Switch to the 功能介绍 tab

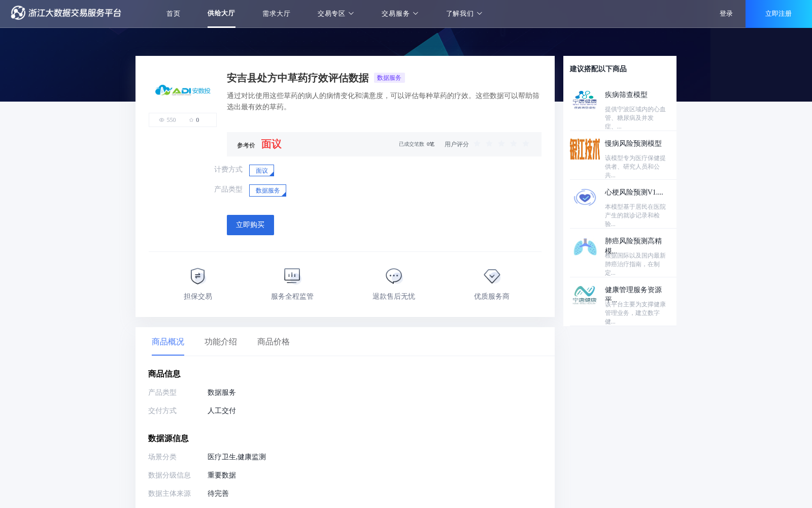click(221, 342)
